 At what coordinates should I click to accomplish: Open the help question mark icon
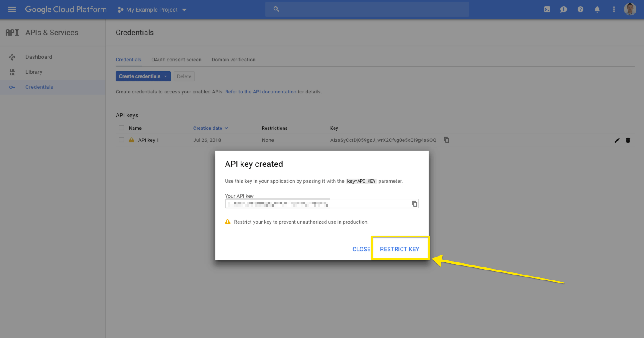point(581,9)
